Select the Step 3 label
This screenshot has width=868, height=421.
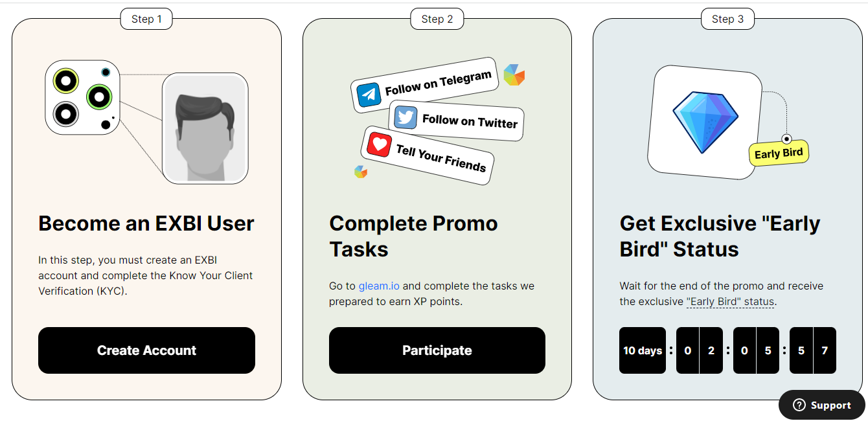click(727, 19)
